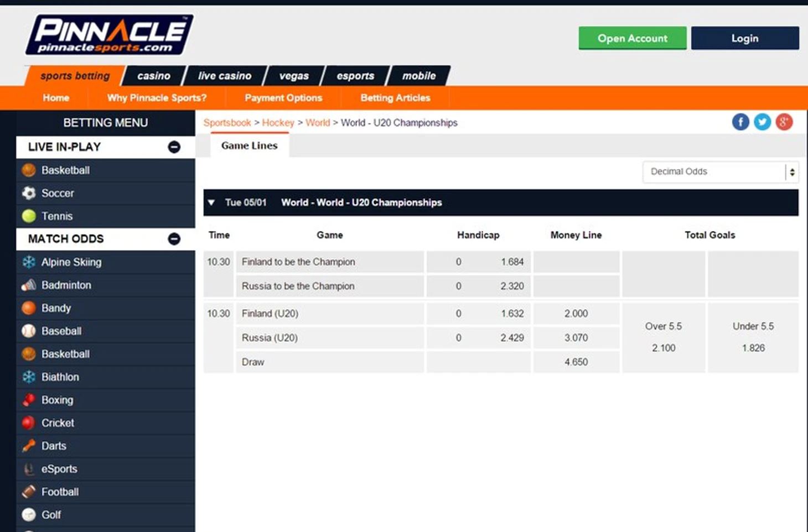This screenshot has width=808, height=532.
Task: Open Live In-Play Soccer label
Action: tap(58, 193)
